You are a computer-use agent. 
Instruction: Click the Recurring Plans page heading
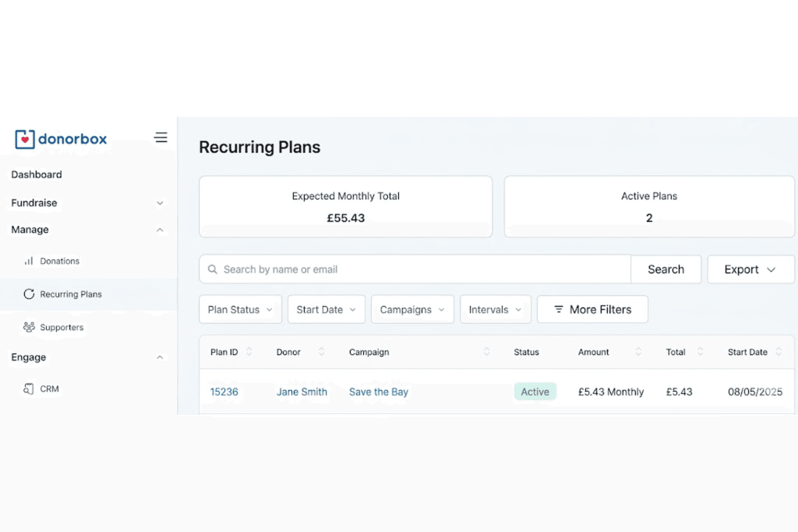[260, 147]
